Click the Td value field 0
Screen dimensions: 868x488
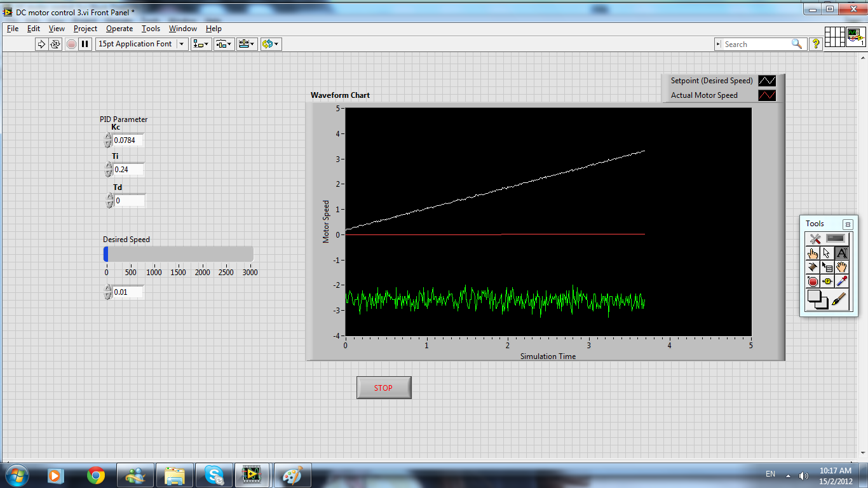130,200
